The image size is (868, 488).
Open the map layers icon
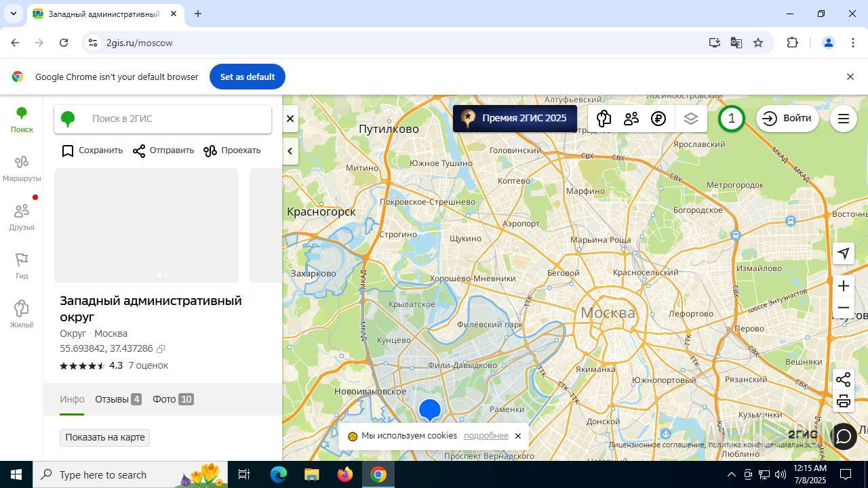point(691,119)
